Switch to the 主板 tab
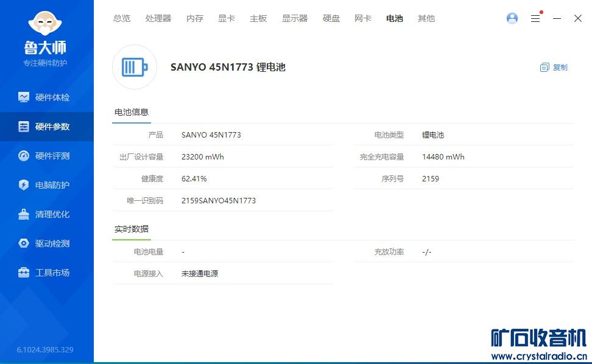The height and width of the screenshot is (364, 592). pyautogui.click(x=258, y=18)
